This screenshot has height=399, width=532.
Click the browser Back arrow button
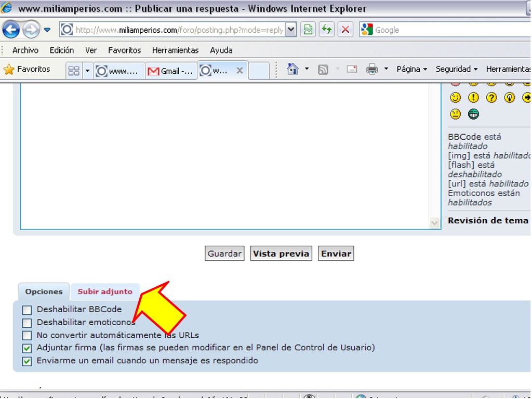[11, 30]
